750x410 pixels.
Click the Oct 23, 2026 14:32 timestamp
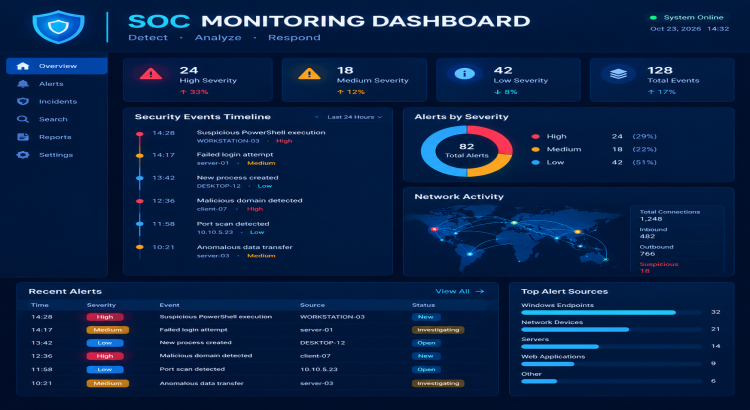[689, 29]
